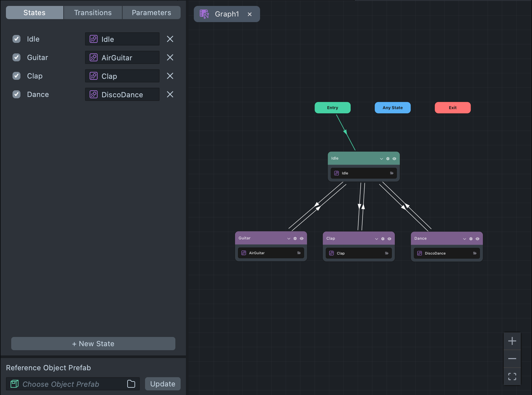Open folder icon in AirGuitar node clip
This screenshot has width=532, height=395.
click(299, 253)
